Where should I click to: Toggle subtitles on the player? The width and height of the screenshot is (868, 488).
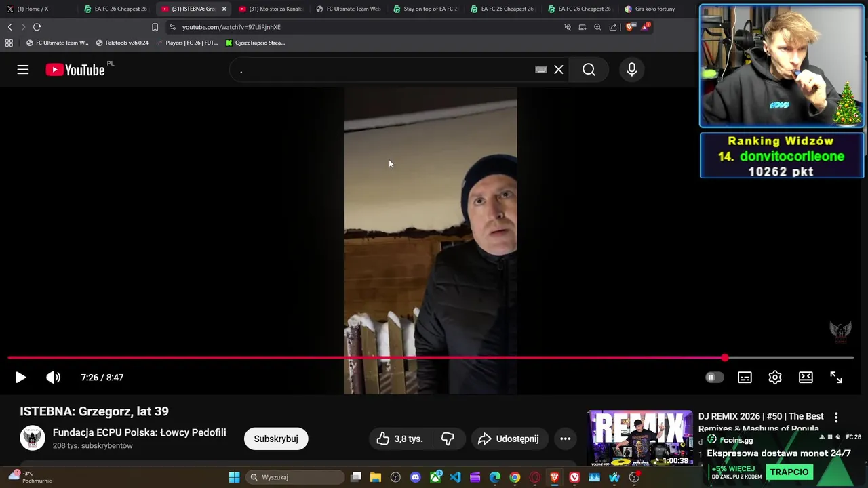click(745, 378)
